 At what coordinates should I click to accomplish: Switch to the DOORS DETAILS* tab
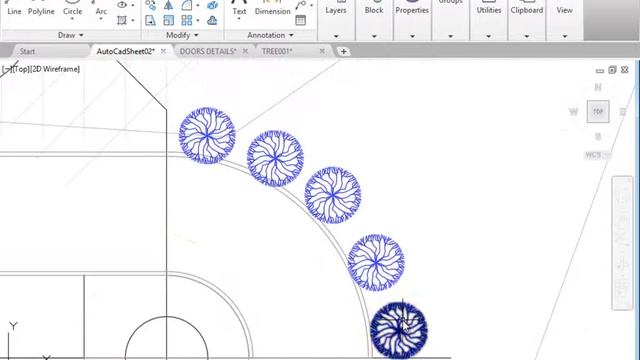point(208,51)
